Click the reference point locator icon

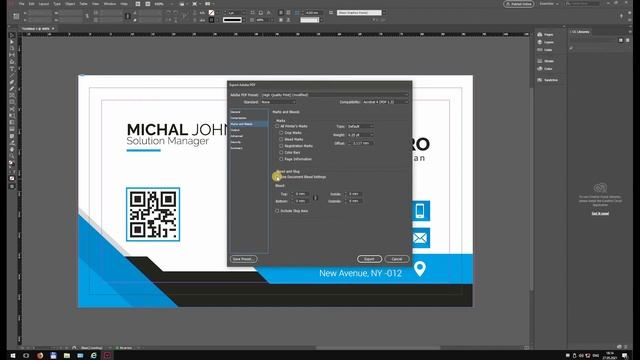coord(16,16)
